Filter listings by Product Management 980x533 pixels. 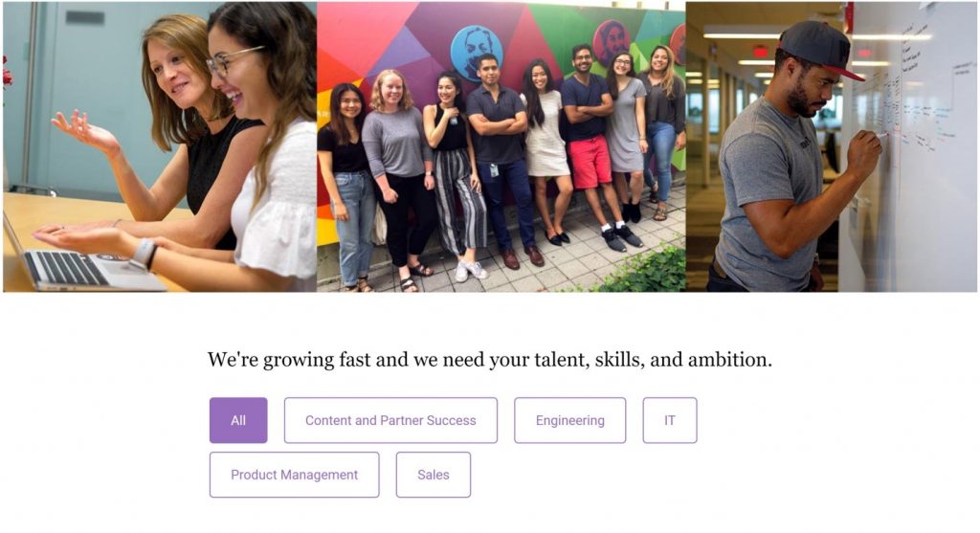coord(295,475)
